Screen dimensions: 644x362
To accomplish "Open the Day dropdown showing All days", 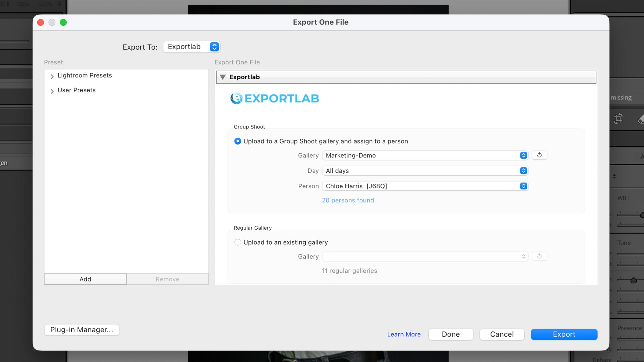I will click(425, 171).
